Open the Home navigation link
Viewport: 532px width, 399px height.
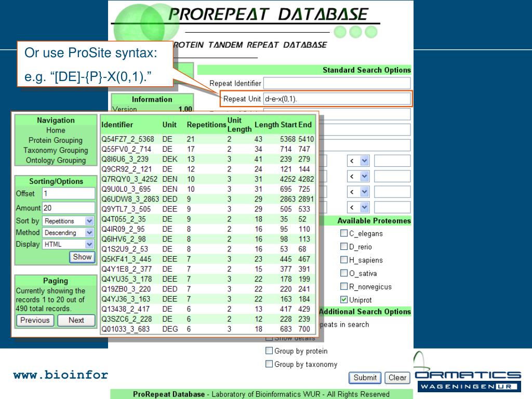(x=56, y=130)
